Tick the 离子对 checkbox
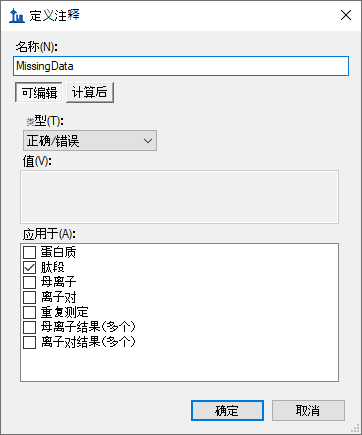 click(29, 297)
